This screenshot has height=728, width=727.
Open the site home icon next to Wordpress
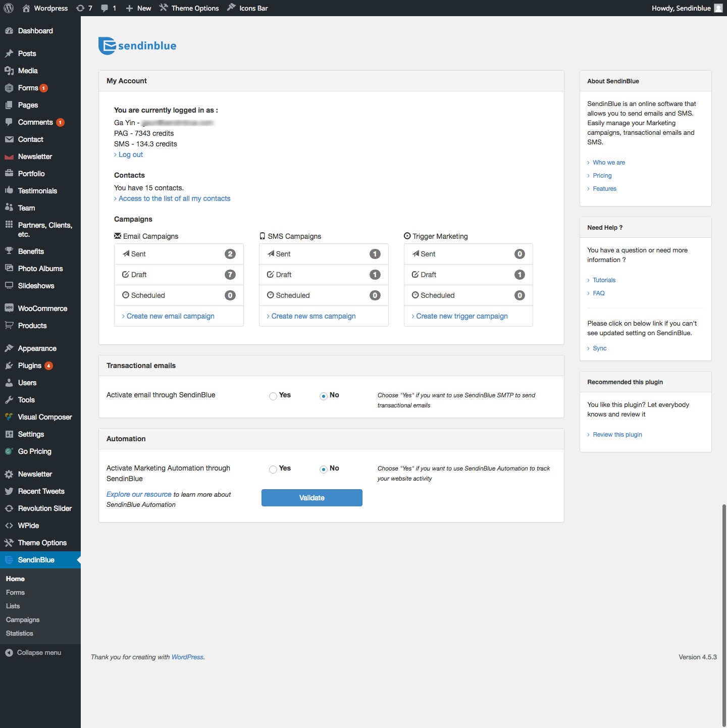(x=26, y=8)
